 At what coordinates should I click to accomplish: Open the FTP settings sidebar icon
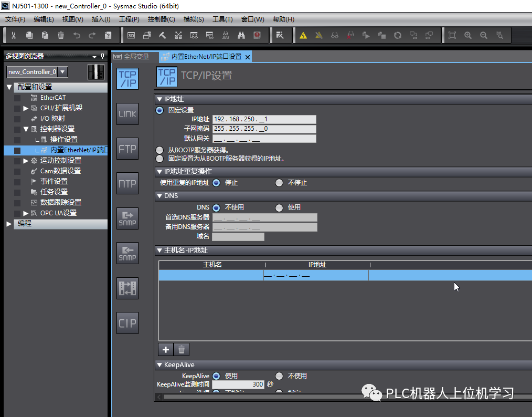127,149
